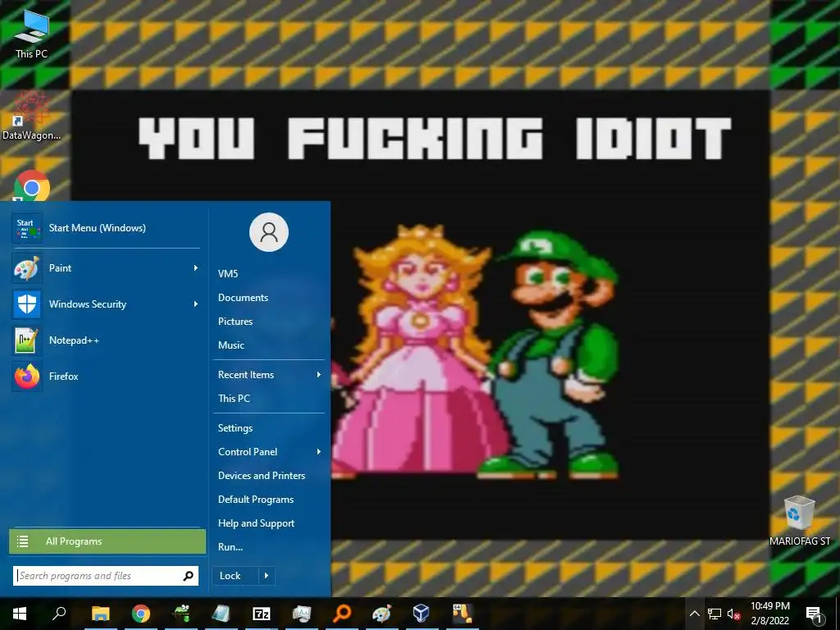840x630 pixels.
Task: Open the green frog app on taskbar
Action: tap(181, 614)
